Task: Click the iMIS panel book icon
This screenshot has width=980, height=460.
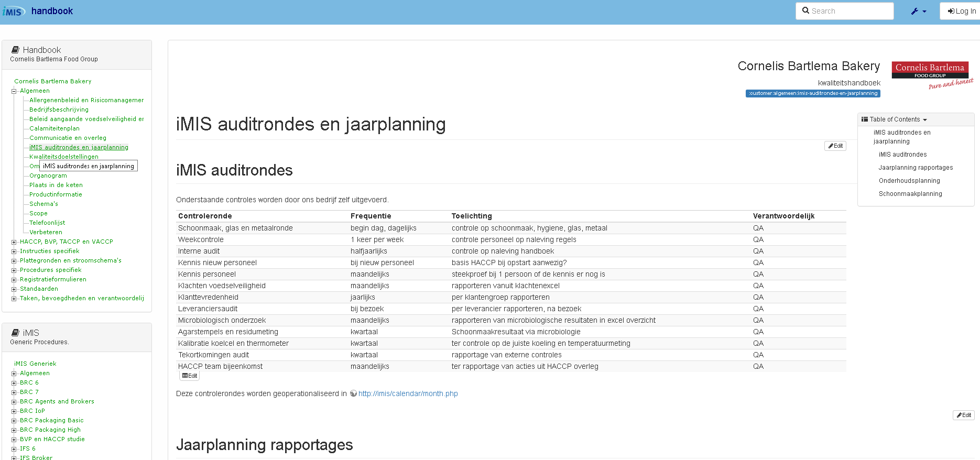Action: point(15,333)
